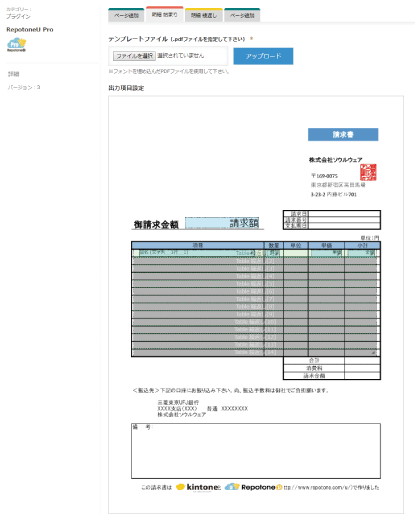Screen dimensions: 415x515
Task: Click Table row placeholder [2]
Action: 255,261
